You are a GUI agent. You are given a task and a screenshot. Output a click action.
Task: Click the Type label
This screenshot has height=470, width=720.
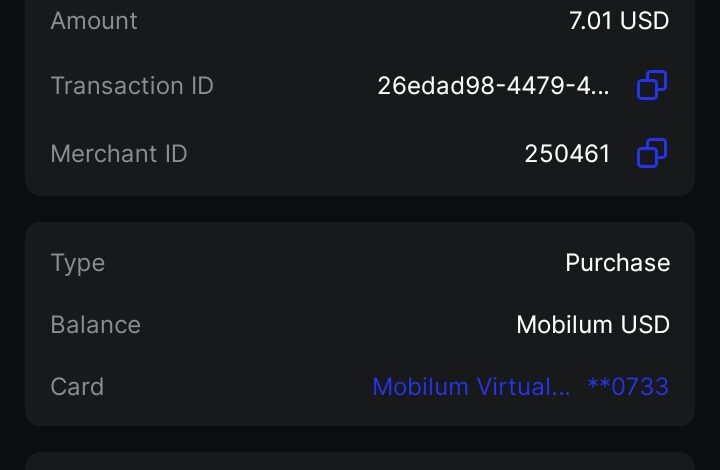78,263
